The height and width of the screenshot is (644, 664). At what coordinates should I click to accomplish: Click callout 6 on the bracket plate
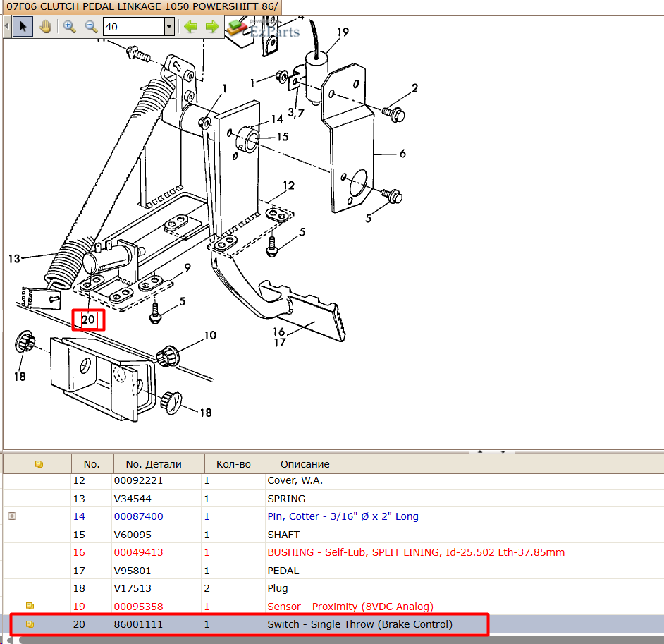point(402,153)
